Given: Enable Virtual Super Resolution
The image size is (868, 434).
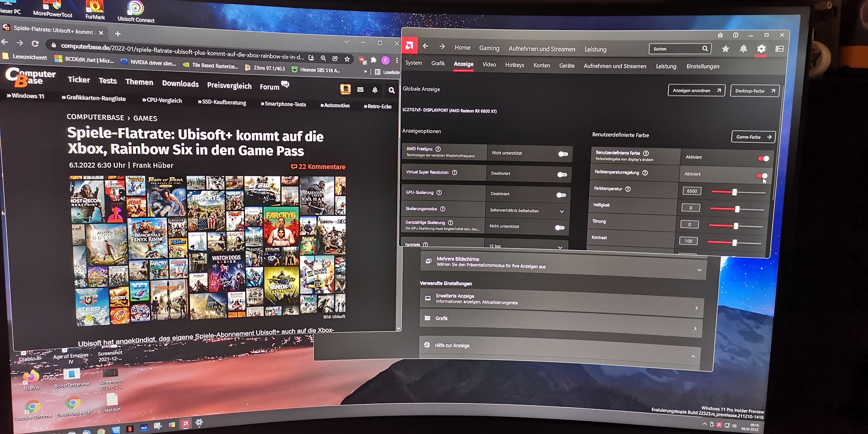Looking at the screenshot, I should 562,175.
